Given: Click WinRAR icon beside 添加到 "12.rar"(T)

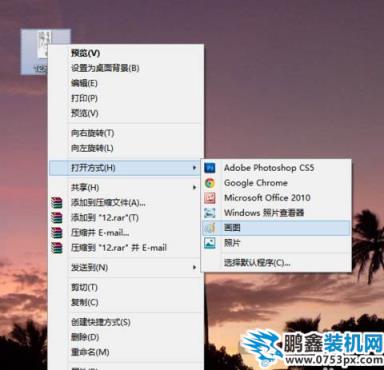Looking at the screenshot, I should [57, 218].
